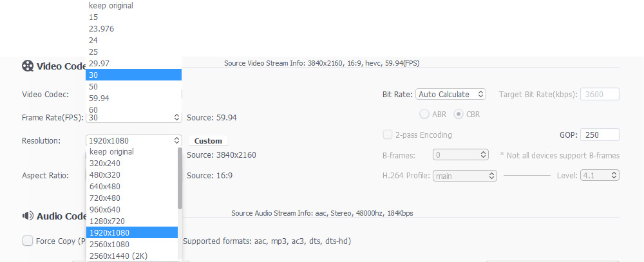The image size is (644, 262).
Task: Open the H.264 Profile dropdown
Action: tap(465, 175)
